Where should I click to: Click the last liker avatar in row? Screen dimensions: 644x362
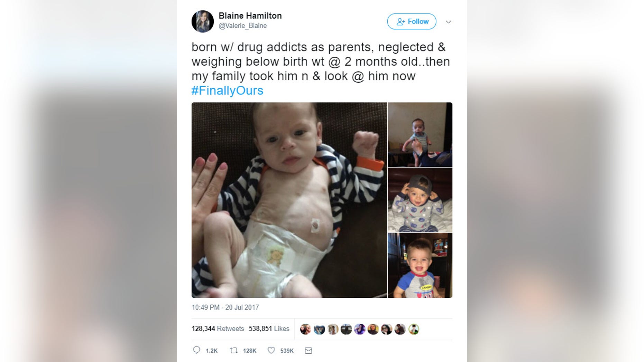tap(414, 329)
